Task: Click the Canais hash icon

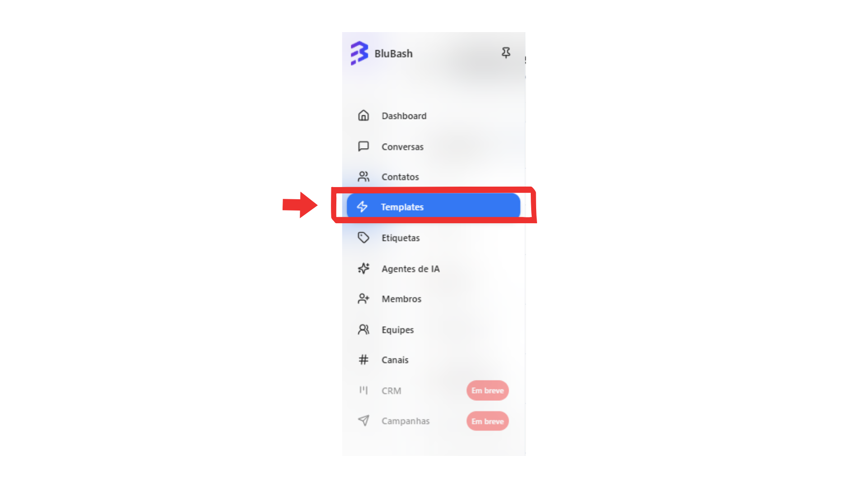Action: point(363,360)
